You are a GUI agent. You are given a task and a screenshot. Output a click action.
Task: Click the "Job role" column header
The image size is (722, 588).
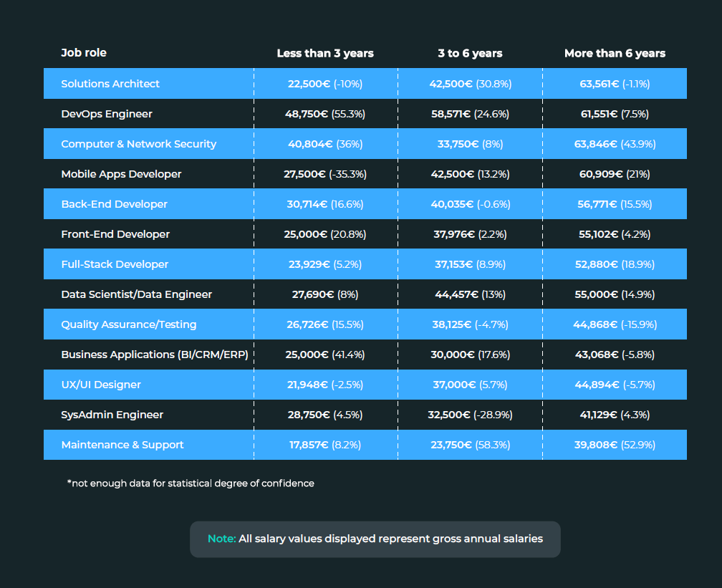click(84, 53)
